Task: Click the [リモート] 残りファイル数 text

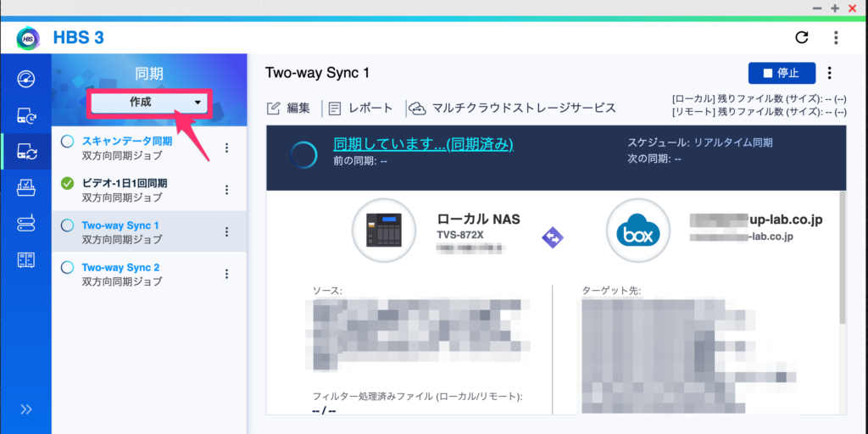Action: coord(759,112)
